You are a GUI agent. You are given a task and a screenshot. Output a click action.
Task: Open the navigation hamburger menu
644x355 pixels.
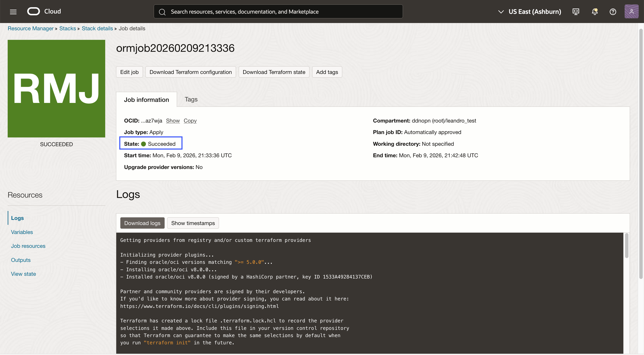tap(13, 12)
